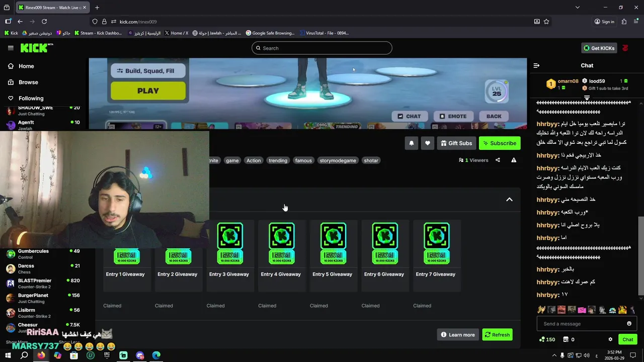Click the Send a message input

click(581, 324)
